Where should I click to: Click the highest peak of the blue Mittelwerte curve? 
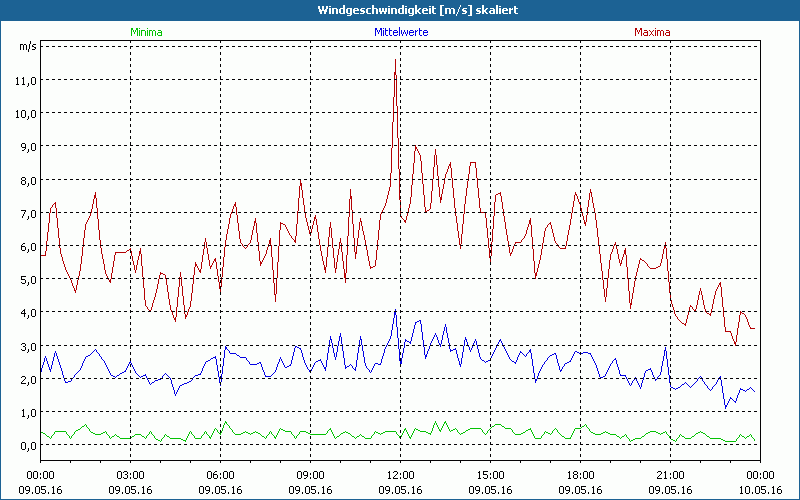point(395,310)
